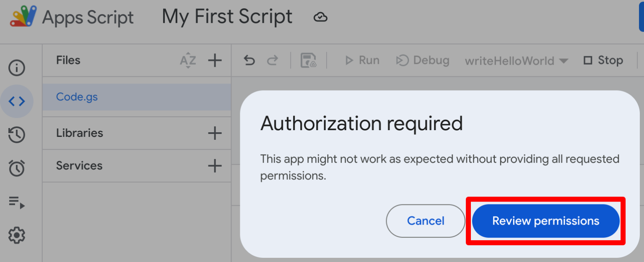This screenshot has width=644, height=262.
Task: View Project history in sidebar
Action: [x=17, y=135]
